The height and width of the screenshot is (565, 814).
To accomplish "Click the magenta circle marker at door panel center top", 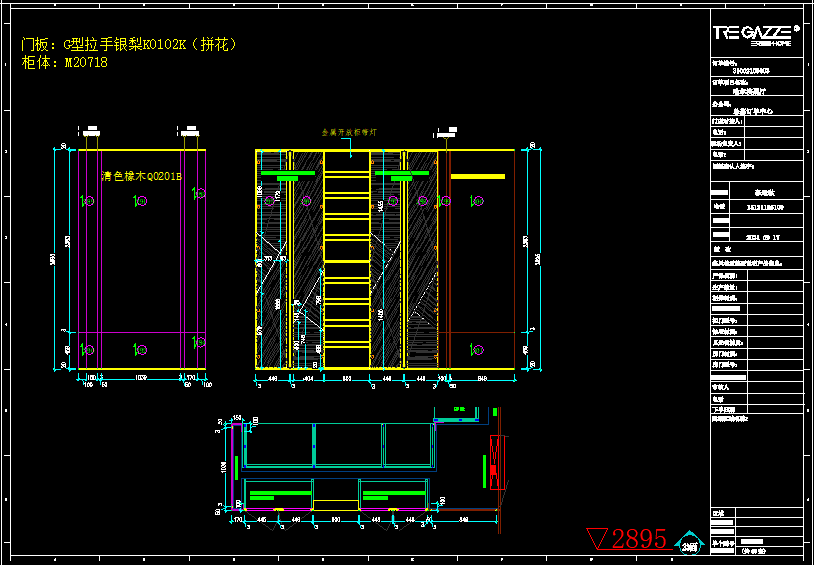I will (x=138, y=202).
